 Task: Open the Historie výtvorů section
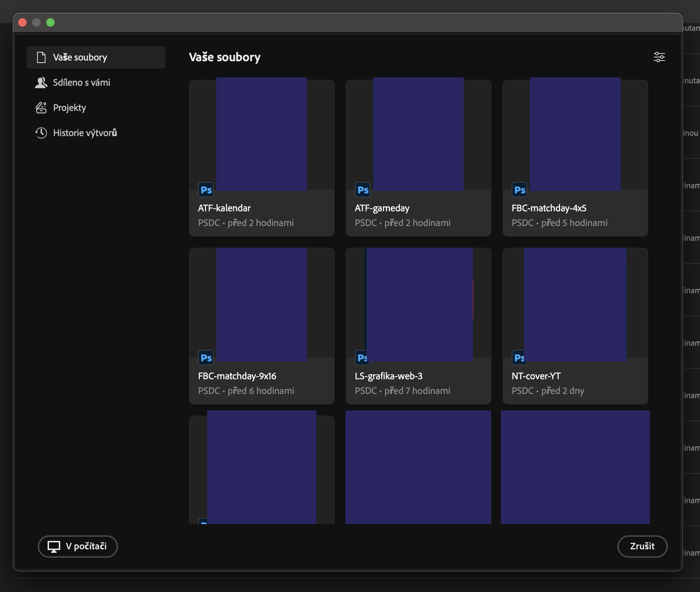click(x=85, y=133)
